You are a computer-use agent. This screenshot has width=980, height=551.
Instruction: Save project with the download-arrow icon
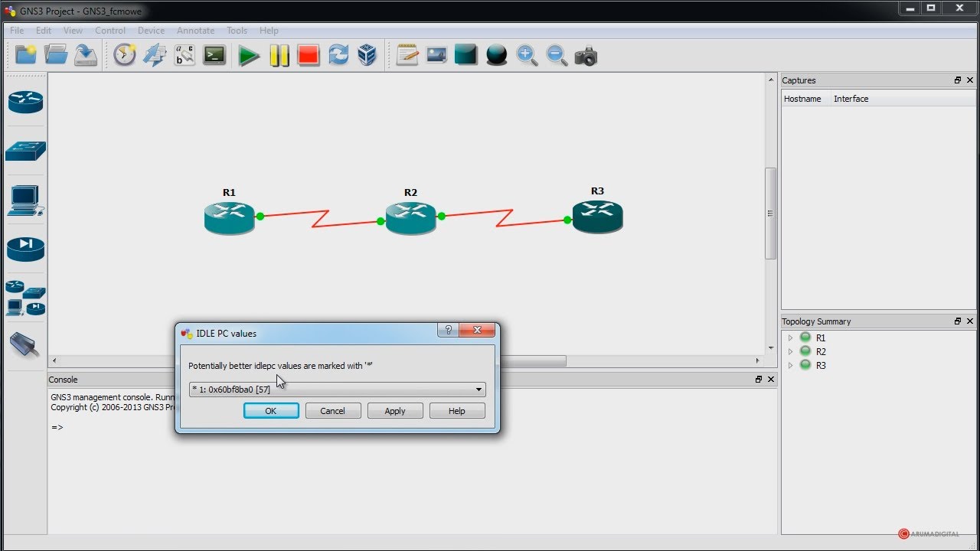(86, 54)
